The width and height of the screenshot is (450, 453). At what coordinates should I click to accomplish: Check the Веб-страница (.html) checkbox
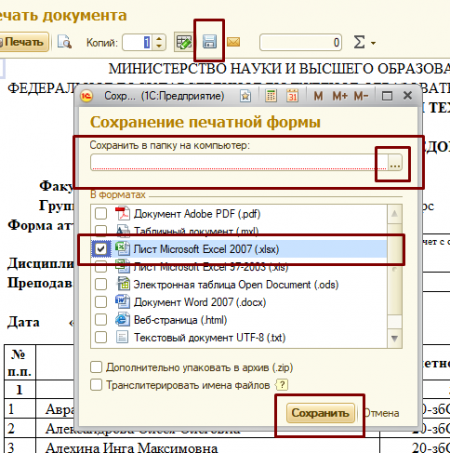(x=101, y=320)
